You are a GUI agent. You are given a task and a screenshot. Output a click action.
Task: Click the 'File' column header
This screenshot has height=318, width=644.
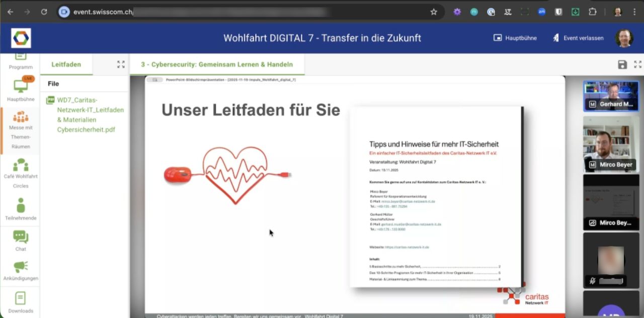click(53, 84)
